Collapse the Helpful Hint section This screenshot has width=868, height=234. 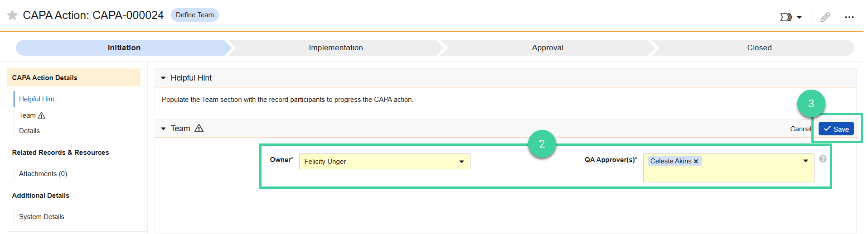164,78
